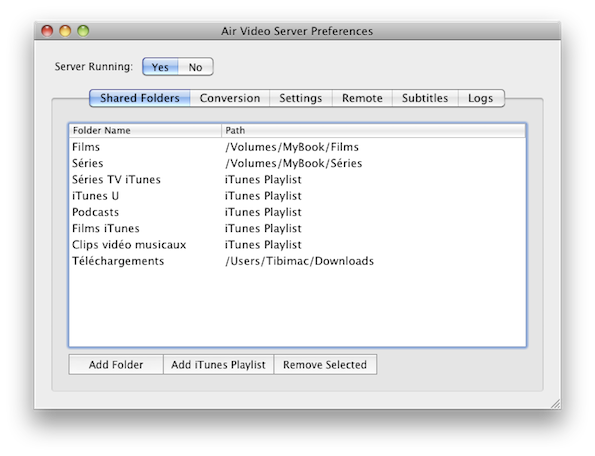Open the Conversion tab
The width and height of the screenshot is (595, 456).
click(x=230, y=98)
